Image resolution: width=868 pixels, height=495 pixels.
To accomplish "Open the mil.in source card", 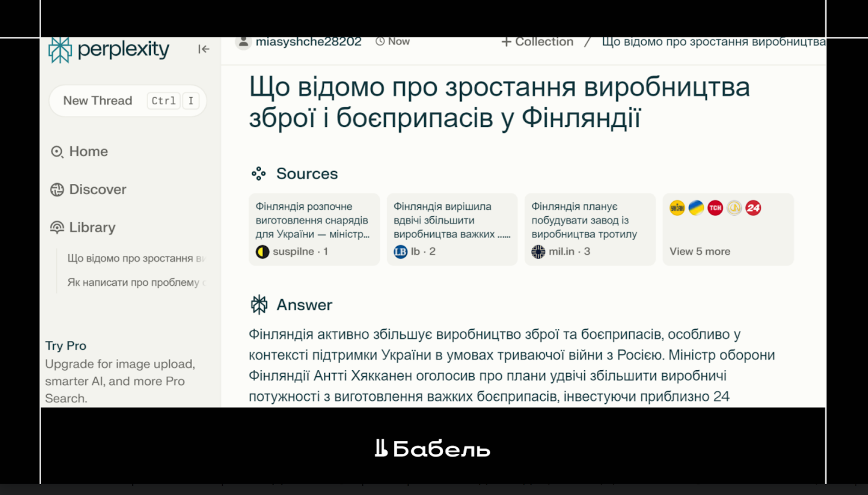I will coord(590,229).
